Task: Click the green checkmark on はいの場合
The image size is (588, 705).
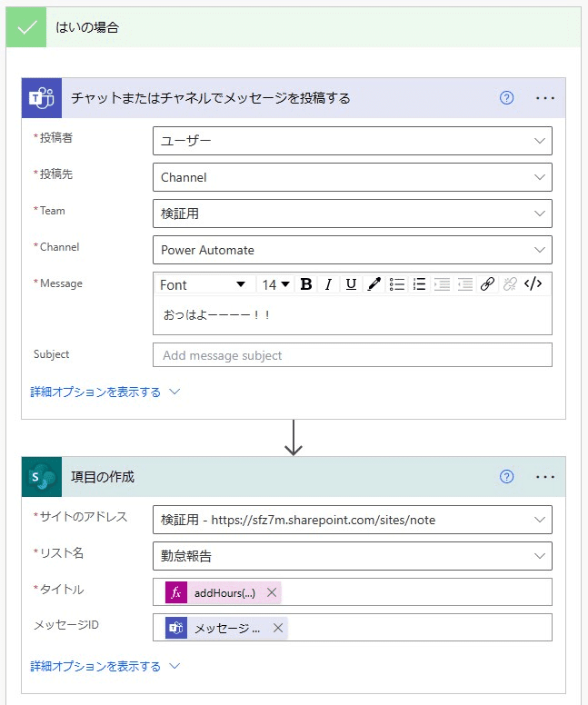Action: (26, 27)
